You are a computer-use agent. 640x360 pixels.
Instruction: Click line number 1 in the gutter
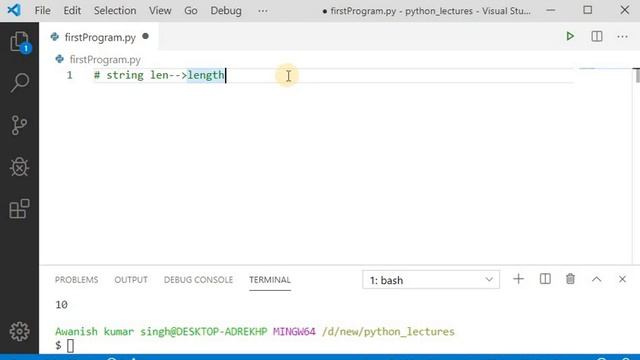coord(70,76)
